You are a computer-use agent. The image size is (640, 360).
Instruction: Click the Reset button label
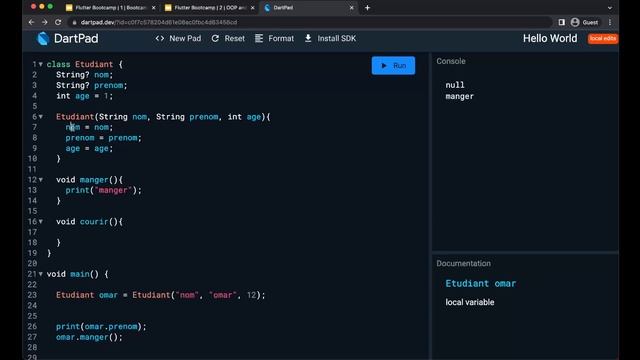click(x=234, y=38)
